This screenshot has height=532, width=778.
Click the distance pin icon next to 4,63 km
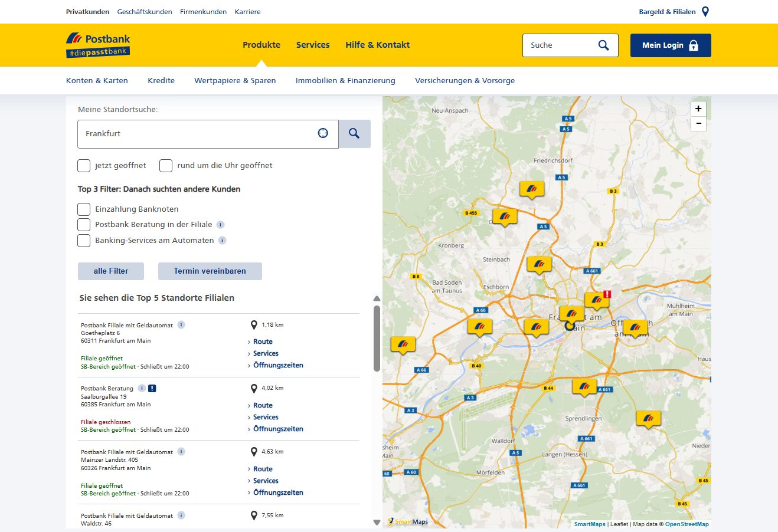(254, 452)
